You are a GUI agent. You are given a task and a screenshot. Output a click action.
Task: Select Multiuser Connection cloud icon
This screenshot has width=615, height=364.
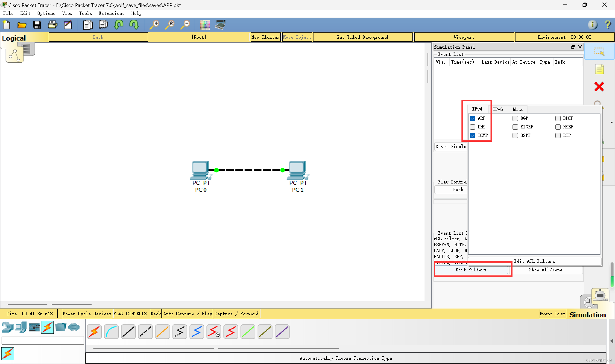[74, 327]
